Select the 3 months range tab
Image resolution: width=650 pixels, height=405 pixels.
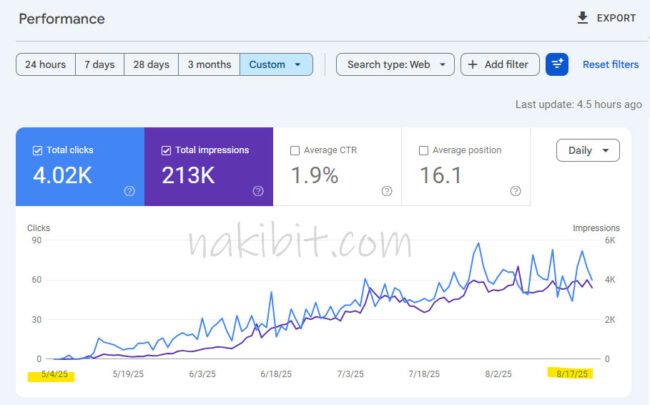click(x=209, y=65)
